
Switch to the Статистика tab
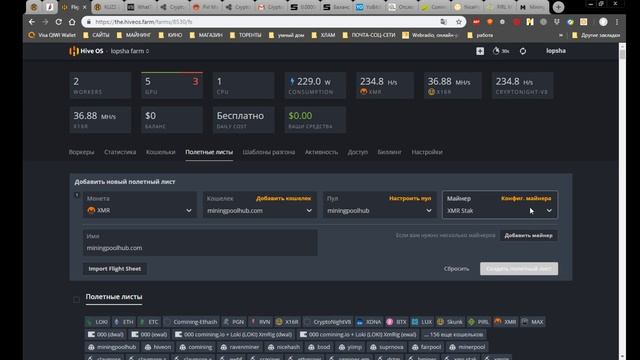[x=120, y=152]
